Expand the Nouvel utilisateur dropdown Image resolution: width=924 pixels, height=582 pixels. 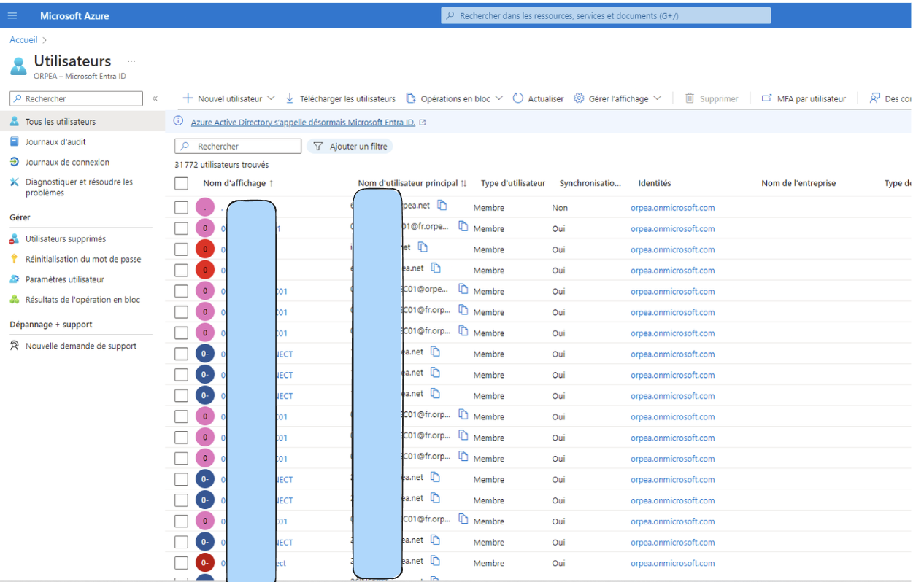click(271, 98)
